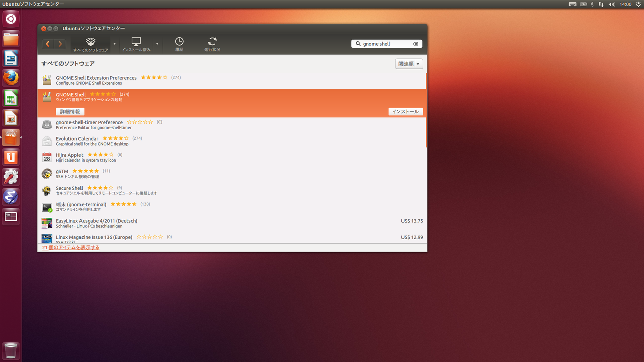
Task: Clear the search text with the clear icon
Action: click(x=416, y=44)
